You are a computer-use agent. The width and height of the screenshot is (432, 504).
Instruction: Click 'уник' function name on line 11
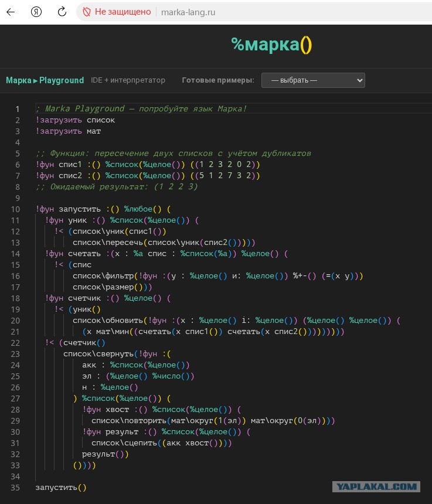pos(77,220)
